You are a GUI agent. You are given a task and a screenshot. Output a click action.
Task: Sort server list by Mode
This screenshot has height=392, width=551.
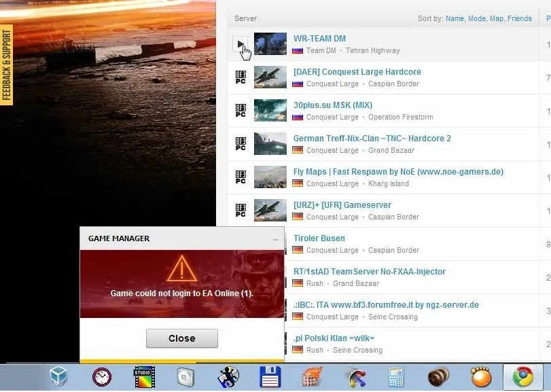click(x=477, y=18)
